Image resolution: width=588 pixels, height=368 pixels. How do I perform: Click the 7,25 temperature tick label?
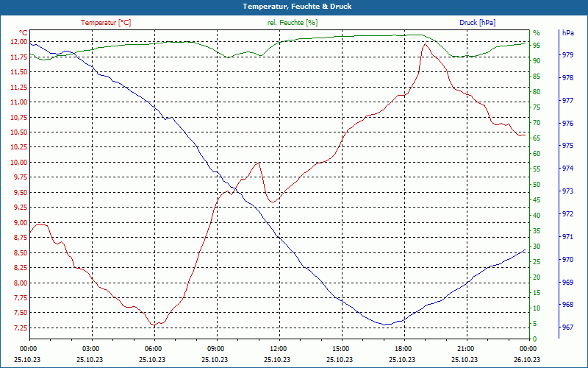(21, 328)
